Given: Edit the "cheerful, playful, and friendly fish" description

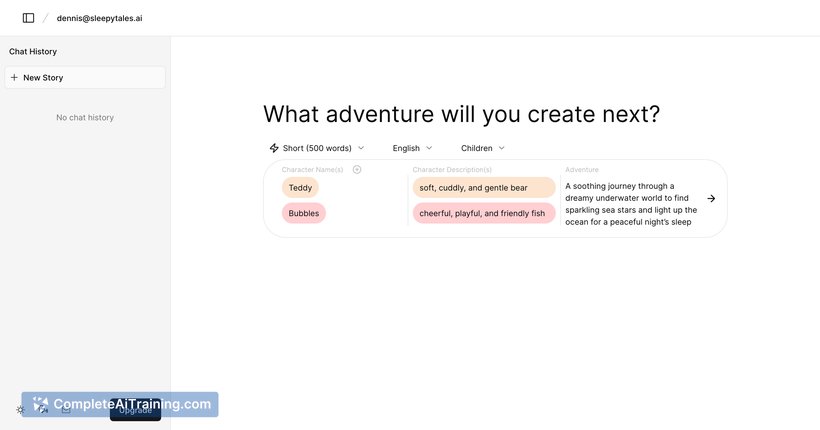Looking at the screenshot, I should (484, 213).
